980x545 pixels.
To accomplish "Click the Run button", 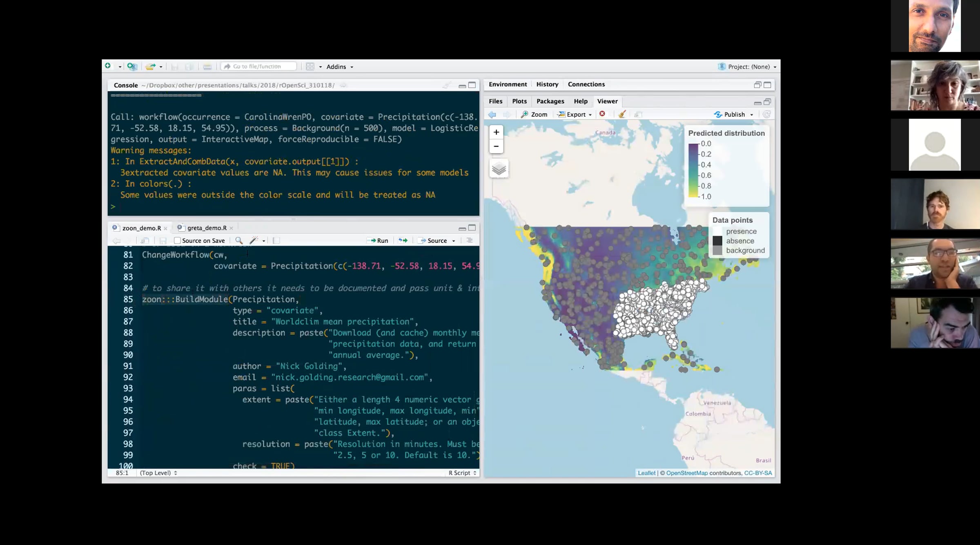I will click(378, 240).
